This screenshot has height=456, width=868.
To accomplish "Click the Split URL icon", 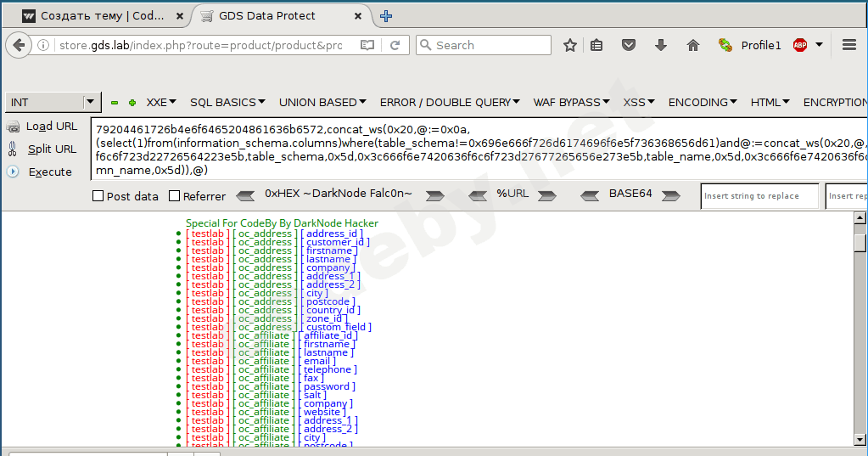I will [12, 149].
